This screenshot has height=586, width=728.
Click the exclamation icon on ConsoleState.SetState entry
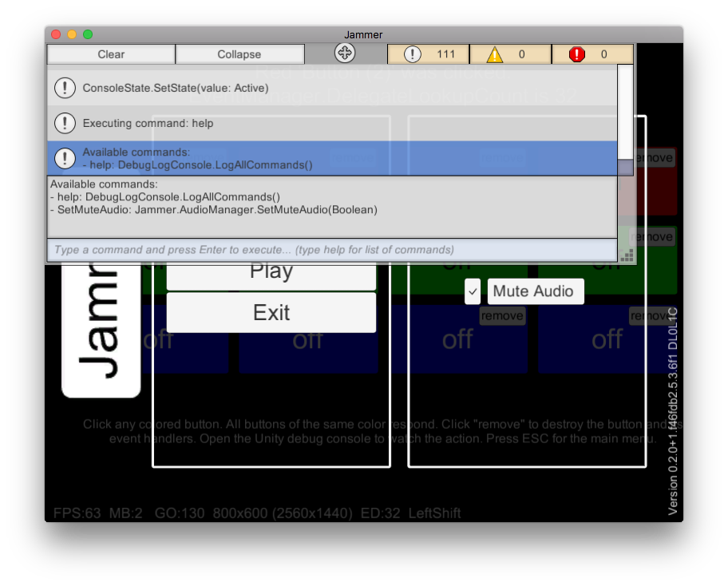click(x=65, y=88)
